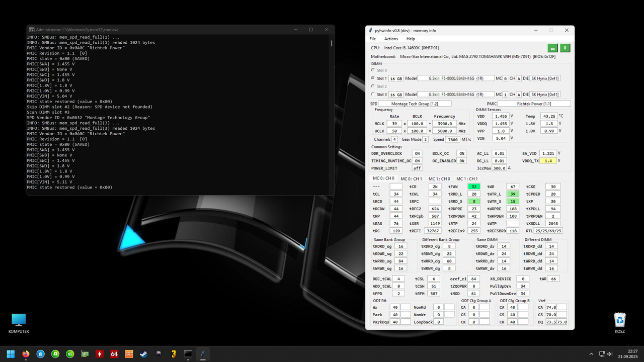The image size is (644, 362).
Task: Click the VIN sensor field 5.04
Action: click(500, 138)
